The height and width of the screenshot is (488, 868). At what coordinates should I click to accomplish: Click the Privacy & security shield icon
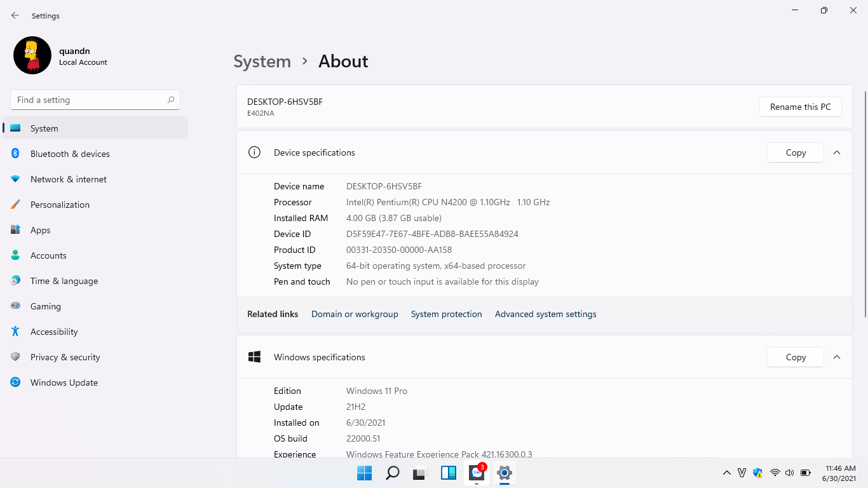coord(15,357)
